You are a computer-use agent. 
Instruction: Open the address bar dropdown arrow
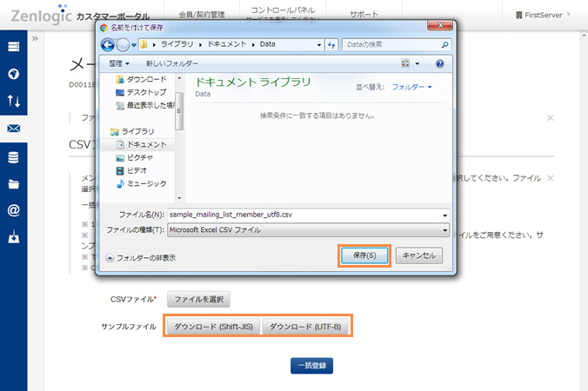pyautogui.click(x=318, y=45)
